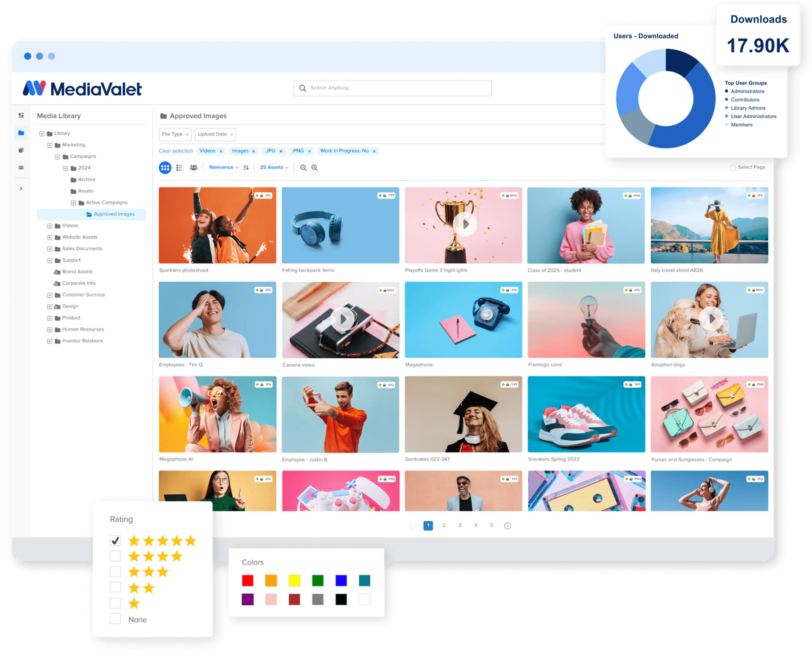Pick the purple color swatch
This screenshot has height=664, width=812.
pyautogui.click(x=247, y=599)
